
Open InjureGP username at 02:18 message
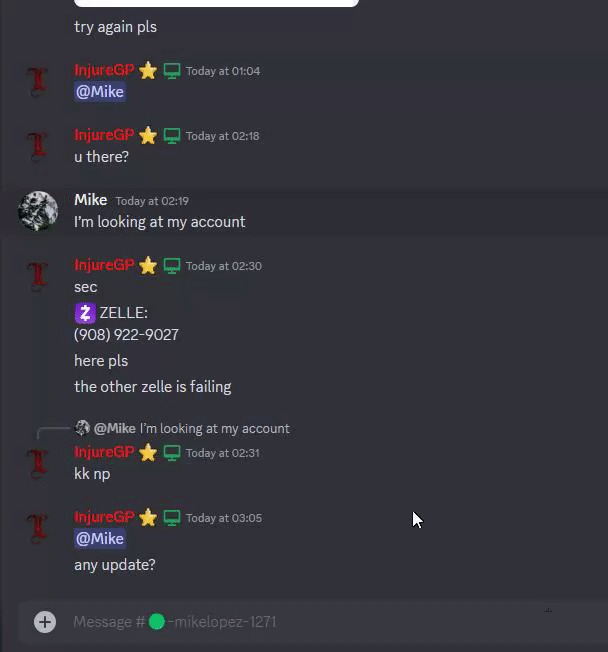(x=104, y=135)
